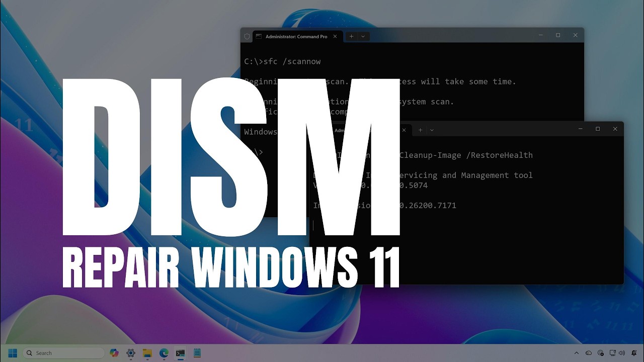Open the volume speaker control

coord(622,353)
